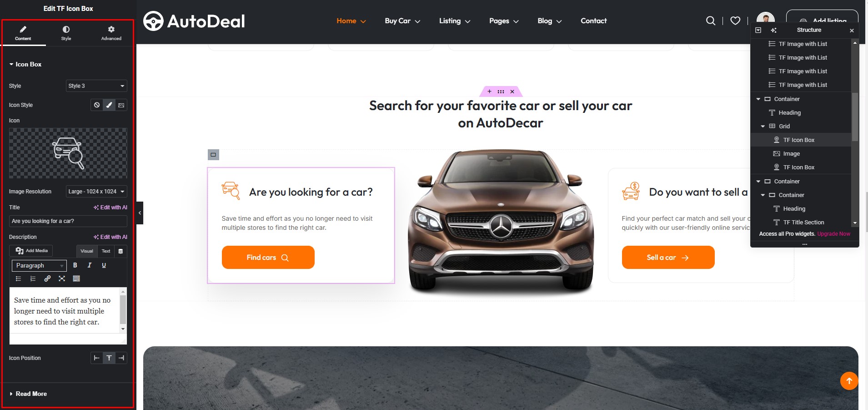Switch to the Style tab
This screenshot has width=868, height=410.
tap(66, 33)
